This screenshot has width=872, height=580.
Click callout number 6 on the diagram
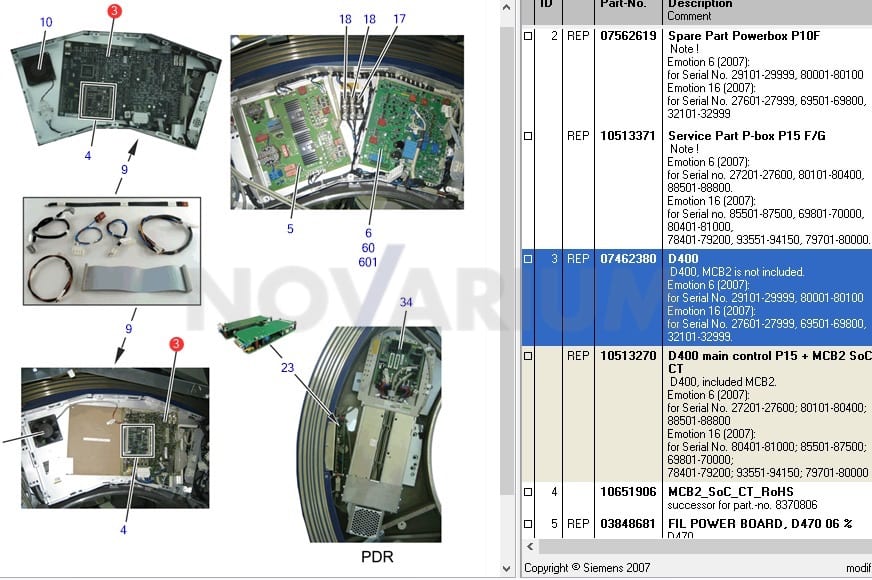tap(368, 233)
